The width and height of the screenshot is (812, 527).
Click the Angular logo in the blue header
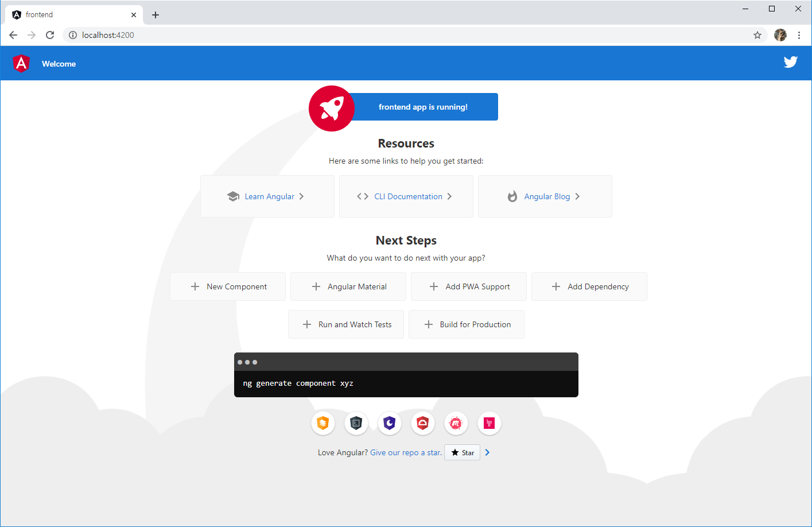pyautogui.click(x=21, y=63)
